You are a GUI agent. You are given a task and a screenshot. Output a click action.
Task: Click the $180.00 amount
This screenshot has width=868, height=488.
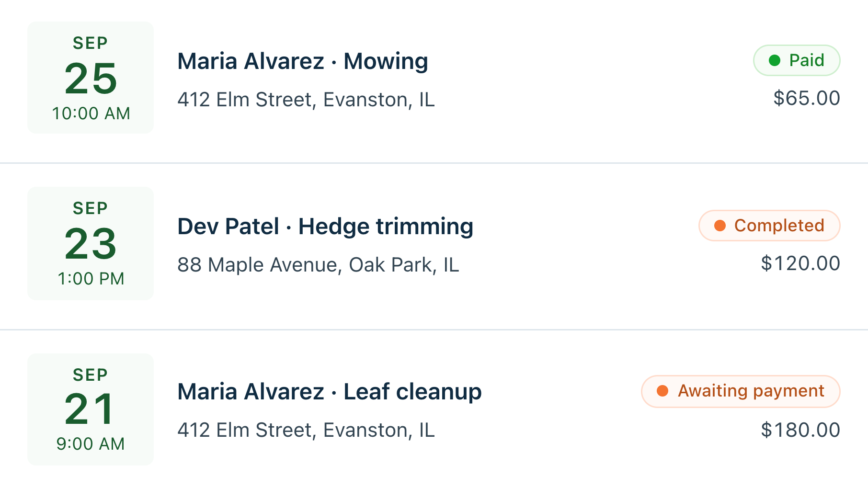click(x=800, y=430)
